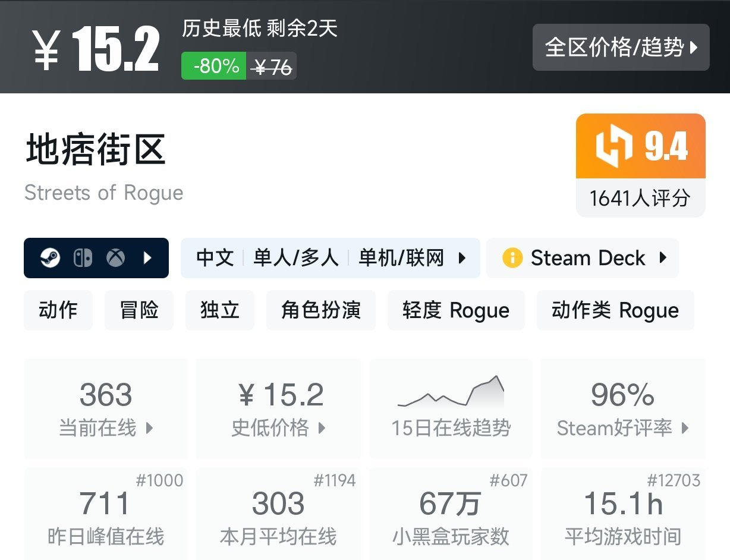
Task: Expand the platforms list arrow
Action: (x=148, y=258)
